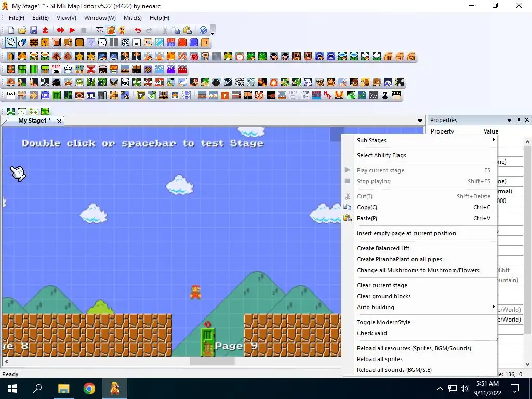
Task: Select Reload all sprites
Action: (419, 359)
